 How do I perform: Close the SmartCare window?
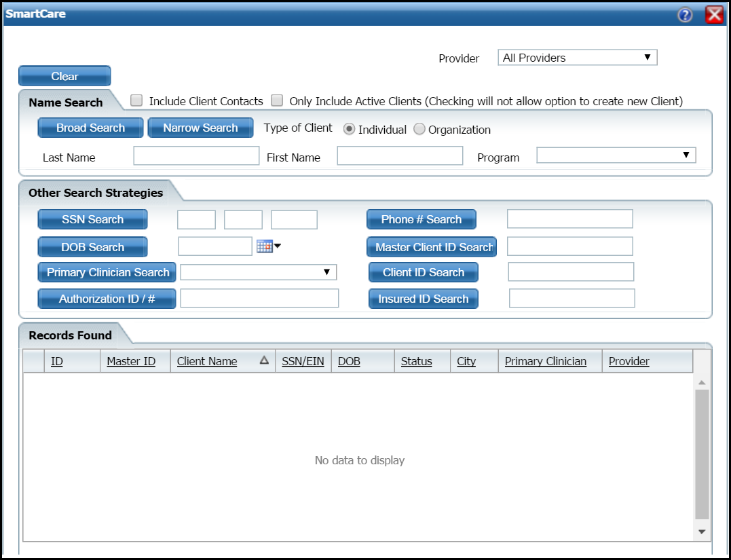(714, 14)
